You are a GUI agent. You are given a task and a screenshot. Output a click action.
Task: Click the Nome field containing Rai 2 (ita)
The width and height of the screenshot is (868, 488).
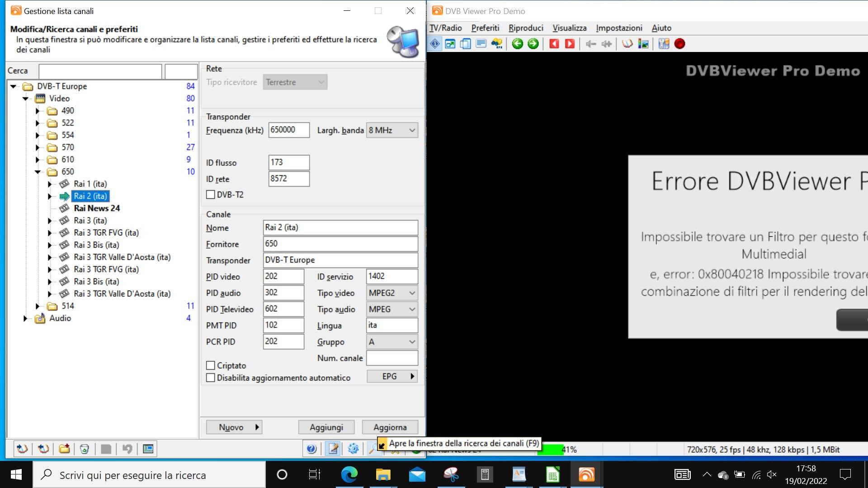(x=340, y=228)
